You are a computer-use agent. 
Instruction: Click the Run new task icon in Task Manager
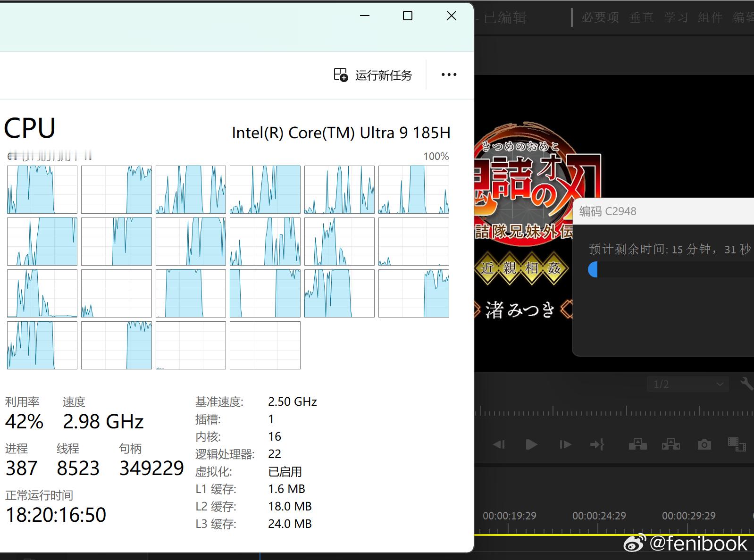pyautogui.click(x=341, y=75)
